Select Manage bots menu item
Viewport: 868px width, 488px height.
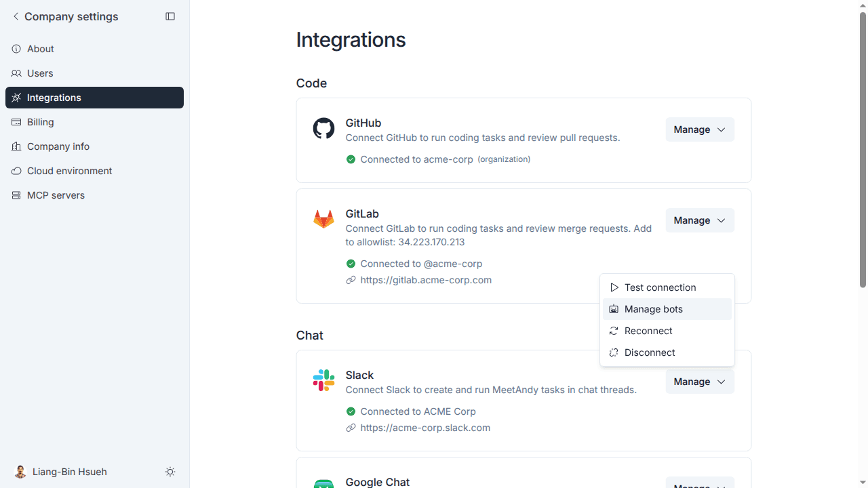[x=667, y=309]
